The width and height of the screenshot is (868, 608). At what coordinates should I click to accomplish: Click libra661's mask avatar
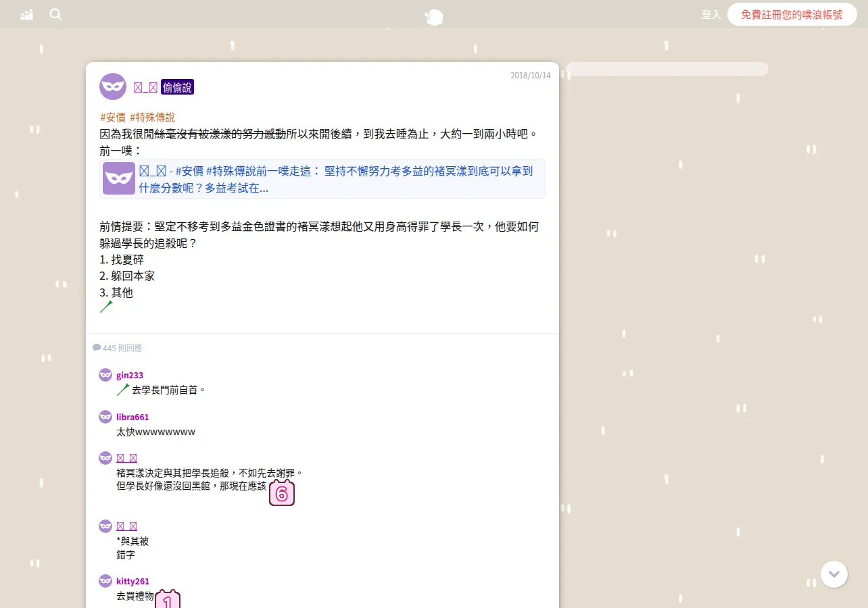click(x=105, y=417)
